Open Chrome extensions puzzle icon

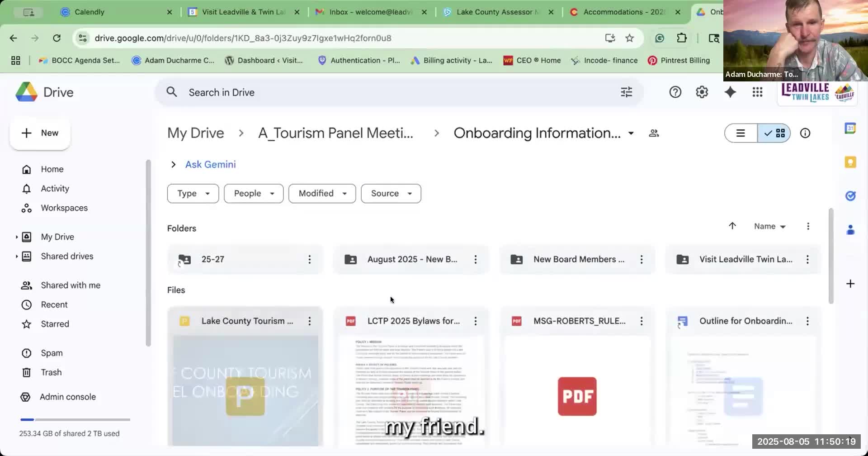tap(682, 38)
